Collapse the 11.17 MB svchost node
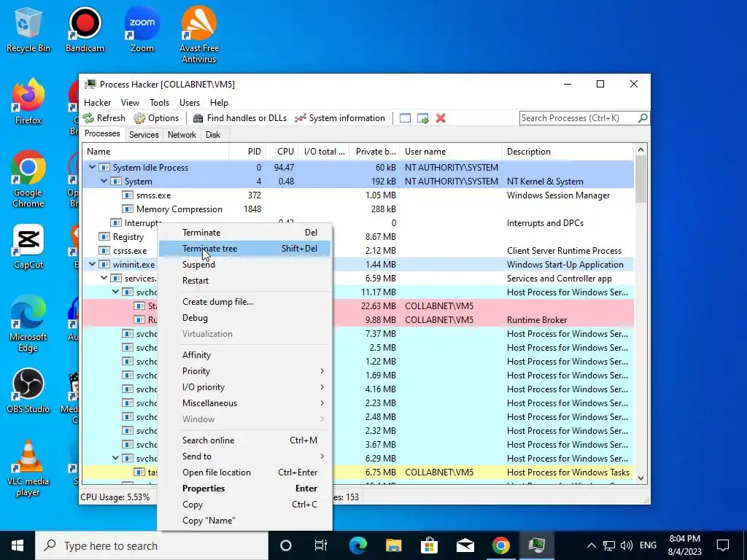This screenshot has width=747, height=560. (116, 292)
